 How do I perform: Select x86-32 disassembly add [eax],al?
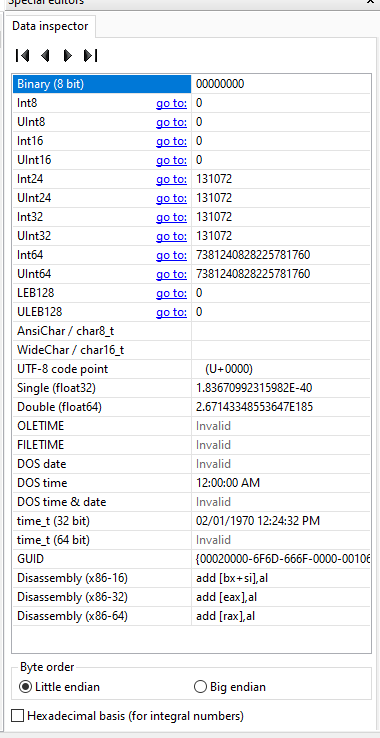226,597
